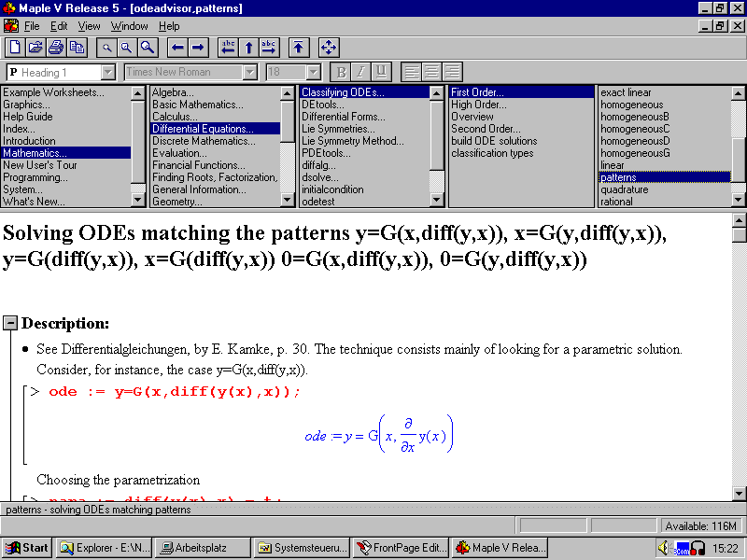Image resolution: width=747 pixels, height=560 pixels.
Task: Click the Windows Start button
Action: (x=27, y=548)
